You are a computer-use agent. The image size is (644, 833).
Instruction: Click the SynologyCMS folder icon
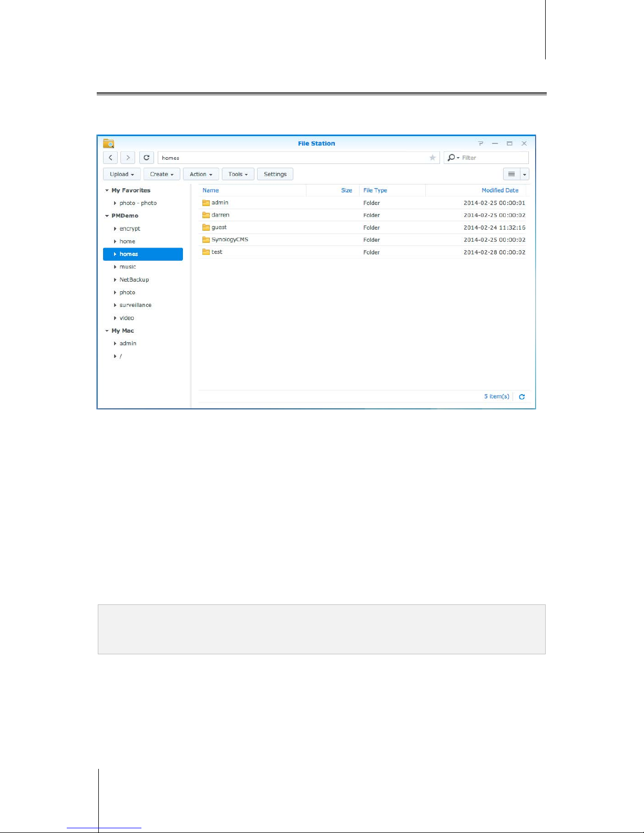tap(206, 240)
